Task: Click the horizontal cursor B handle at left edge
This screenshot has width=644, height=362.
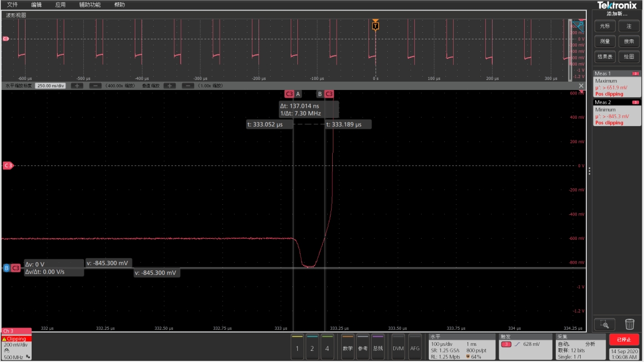Action: pyautogui.click(x=6, y=268)
